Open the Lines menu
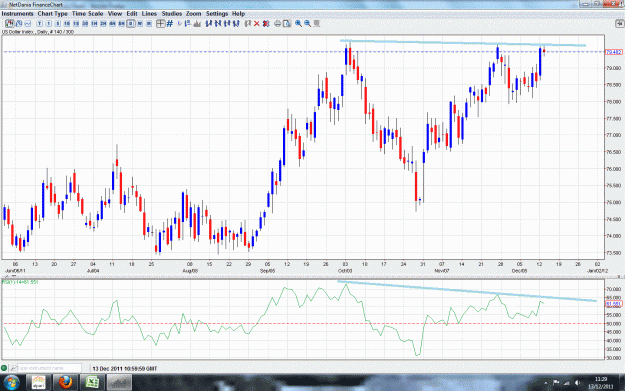The image size is (625, 391). point(149,14)
